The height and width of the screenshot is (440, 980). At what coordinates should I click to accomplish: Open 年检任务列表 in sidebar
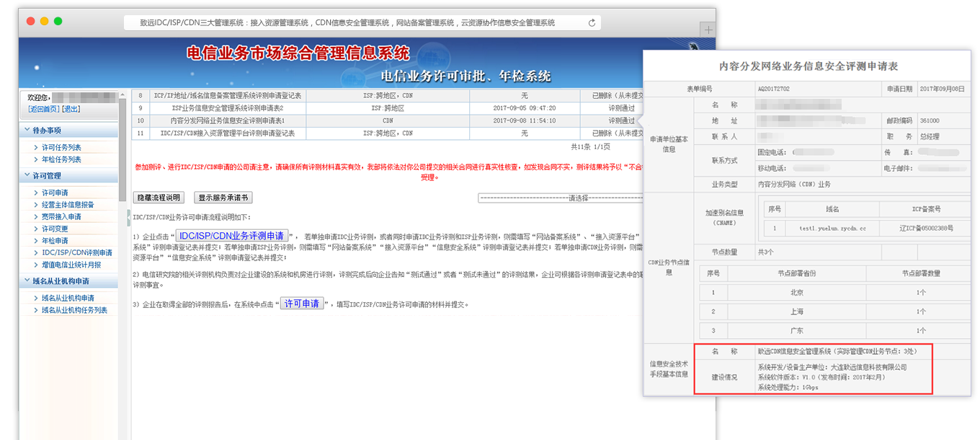coord(61,159)
